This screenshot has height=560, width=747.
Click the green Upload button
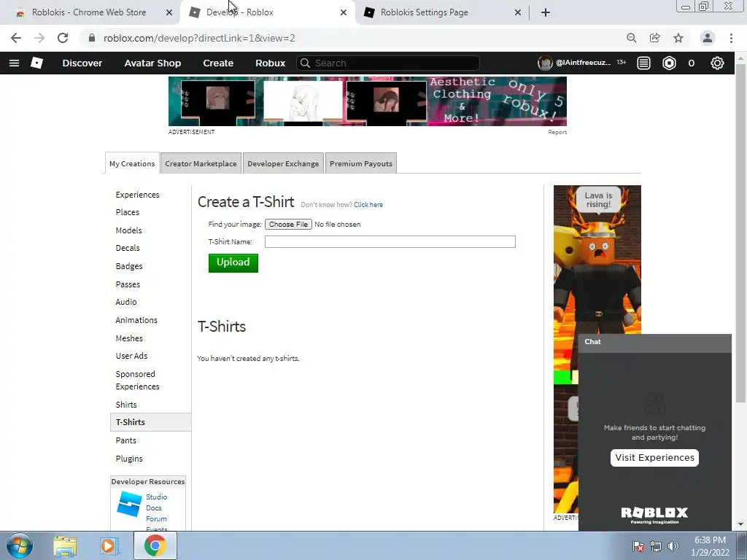pyautogui.click(x=233, y=262)
